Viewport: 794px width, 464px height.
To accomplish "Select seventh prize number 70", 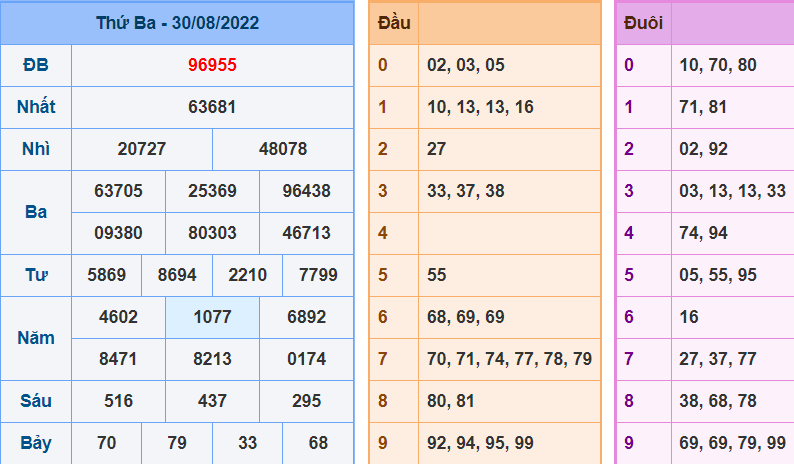I will pos(106,444).
